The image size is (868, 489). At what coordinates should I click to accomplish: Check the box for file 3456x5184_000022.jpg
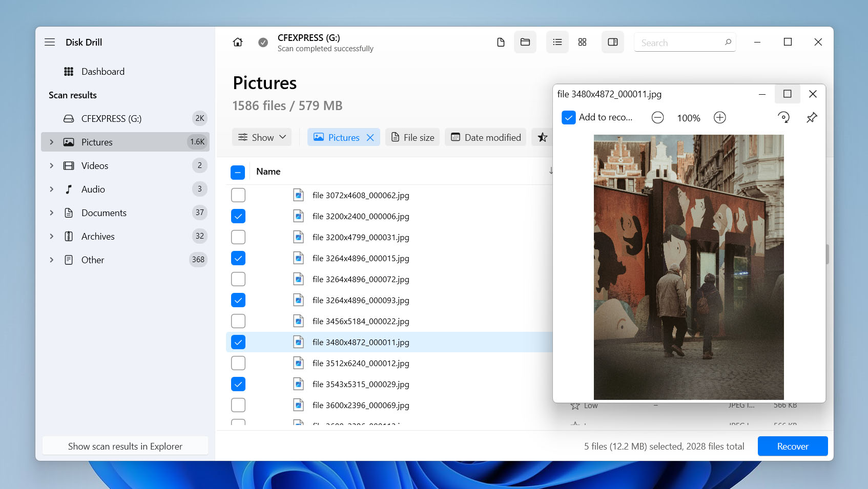[x=238, y=321]
